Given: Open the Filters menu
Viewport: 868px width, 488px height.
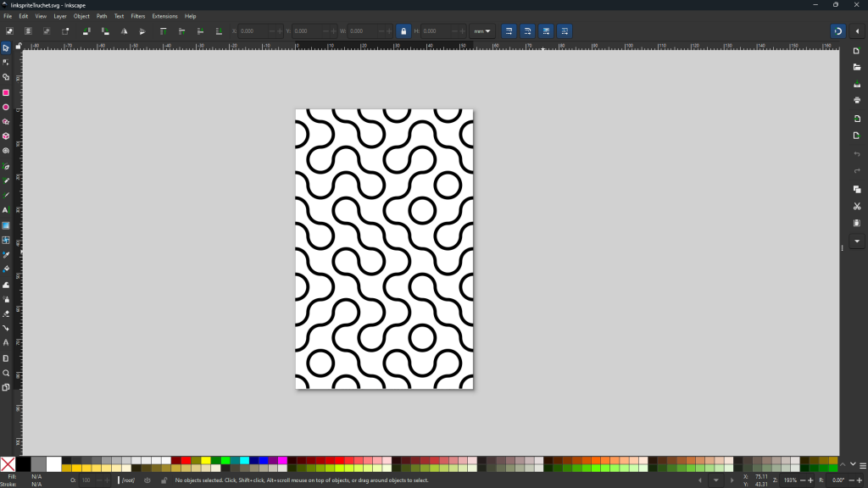Looking at the screenshot, I should coord(138,16).
